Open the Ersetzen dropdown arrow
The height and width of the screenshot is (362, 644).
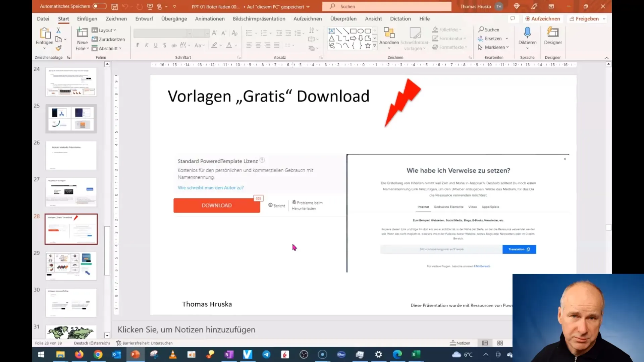point(507,39)
